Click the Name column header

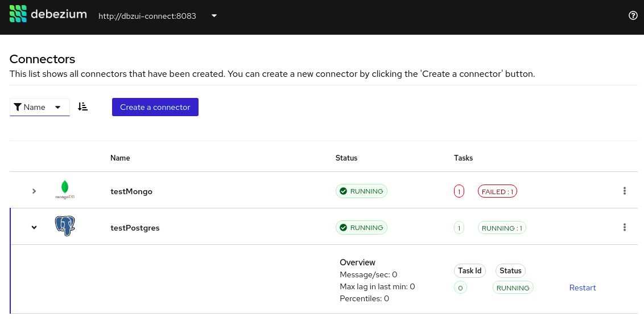click(120, 158)
